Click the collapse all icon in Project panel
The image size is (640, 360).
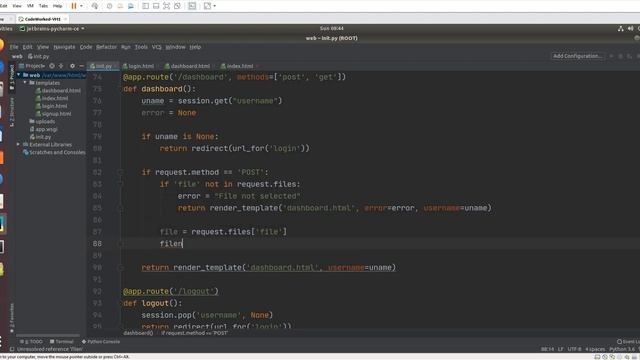coord(61,66)
